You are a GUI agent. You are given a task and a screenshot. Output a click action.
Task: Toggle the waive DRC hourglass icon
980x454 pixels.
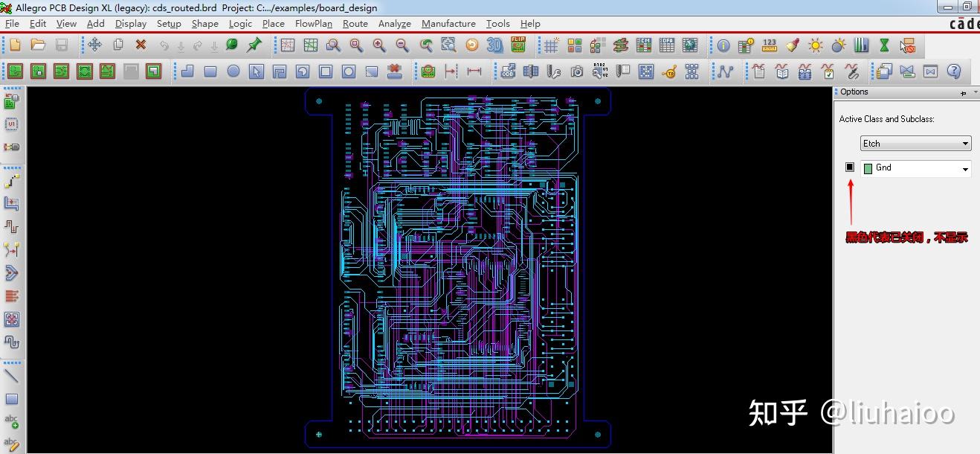click(883, 45)
